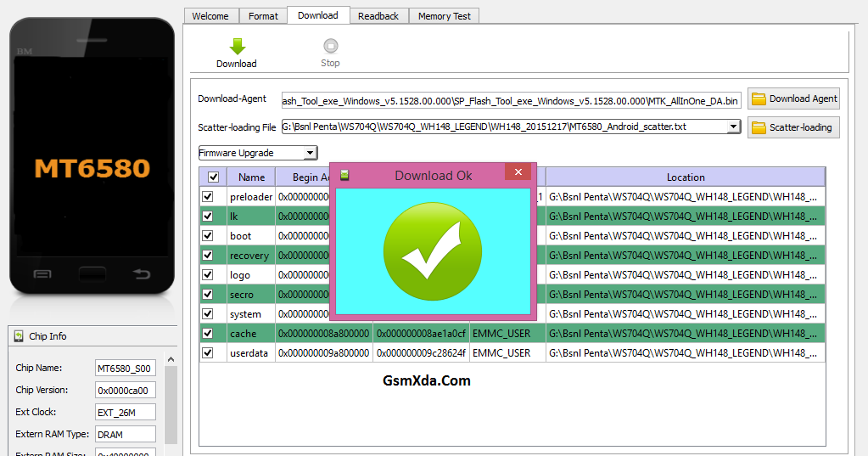868x456 pixels.
Task: Click the Download Ok dialog title icon
Action: (x=344, y=175)
